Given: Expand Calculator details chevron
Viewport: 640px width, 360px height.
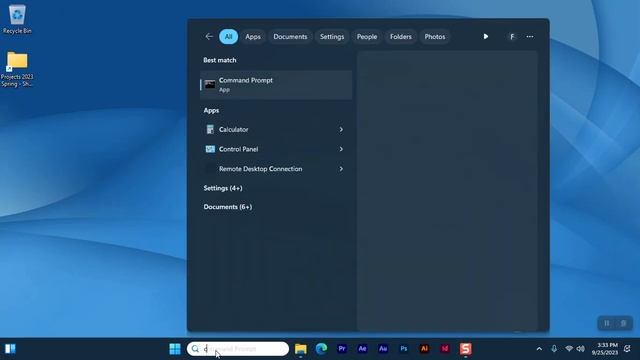Looking at the screenshot, I should [341, 129].
